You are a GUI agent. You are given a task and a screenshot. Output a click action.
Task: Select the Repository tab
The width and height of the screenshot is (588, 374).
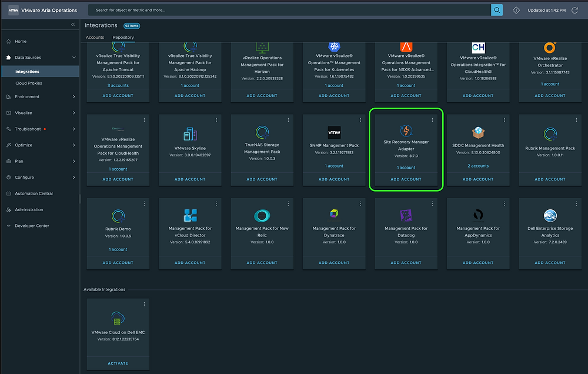[123, 38]
